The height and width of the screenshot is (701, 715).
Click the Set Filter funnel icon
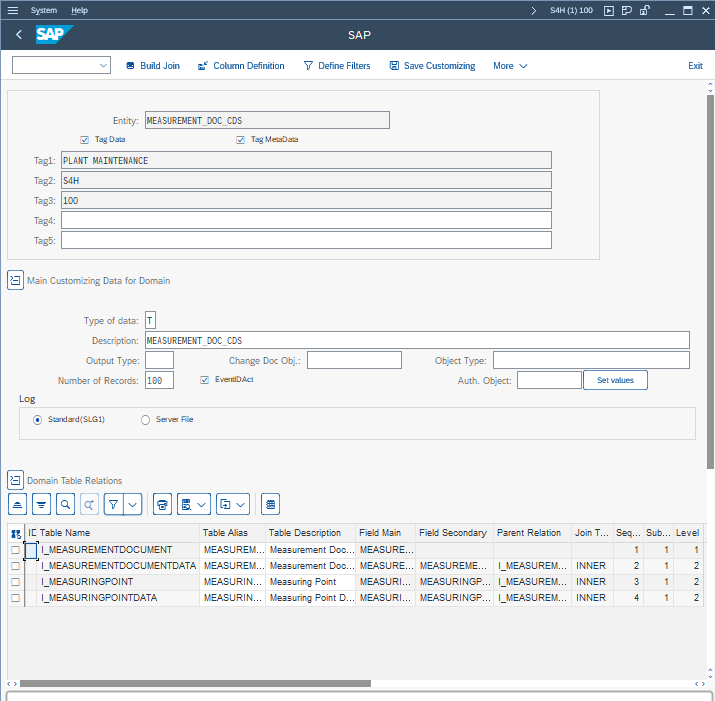click(x=114, y=503)
